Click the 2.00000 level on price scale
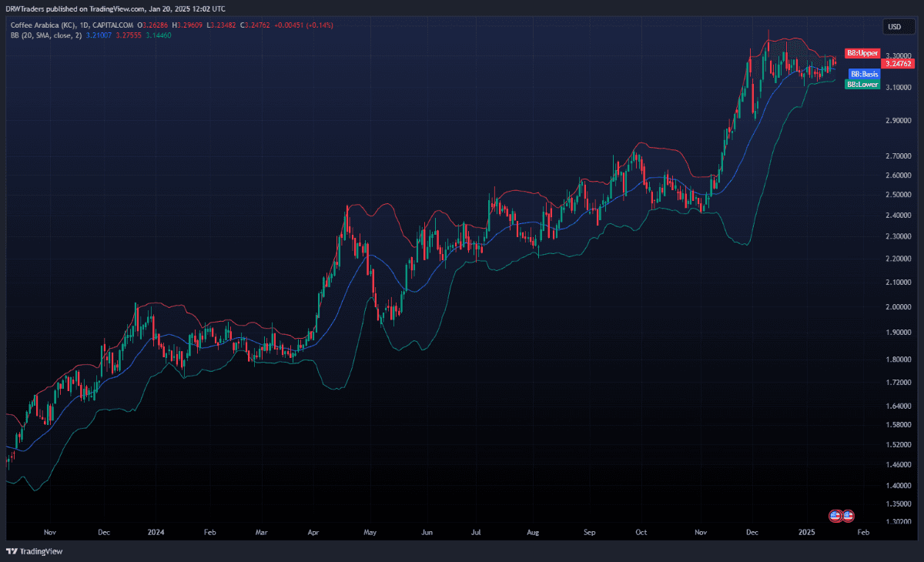Screen dimensions: 924x562 (897, 307)
